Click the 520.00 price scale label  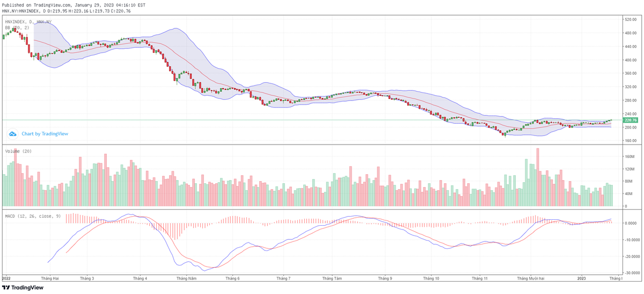click(x=631, y=19)
